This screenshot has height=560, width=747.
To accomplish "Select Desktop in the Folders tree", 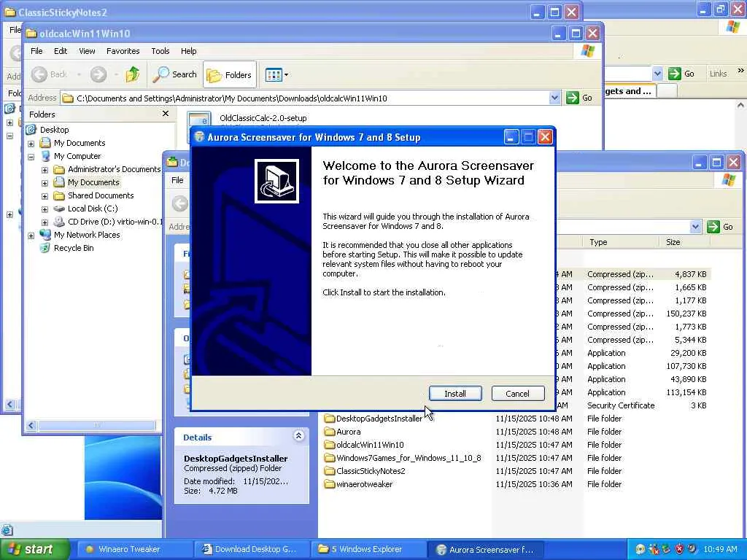I will click(54, 130).
